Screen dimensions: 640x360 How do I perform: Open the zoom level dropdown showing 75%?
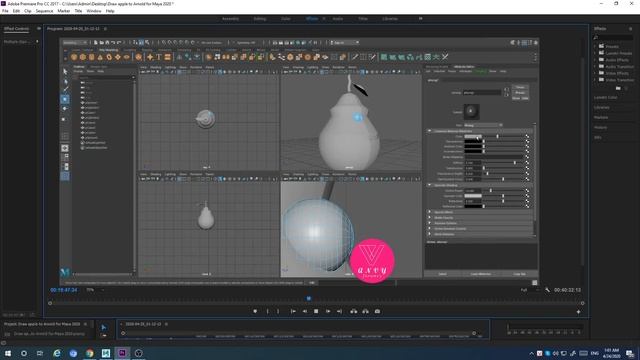[x=94, y=290]
